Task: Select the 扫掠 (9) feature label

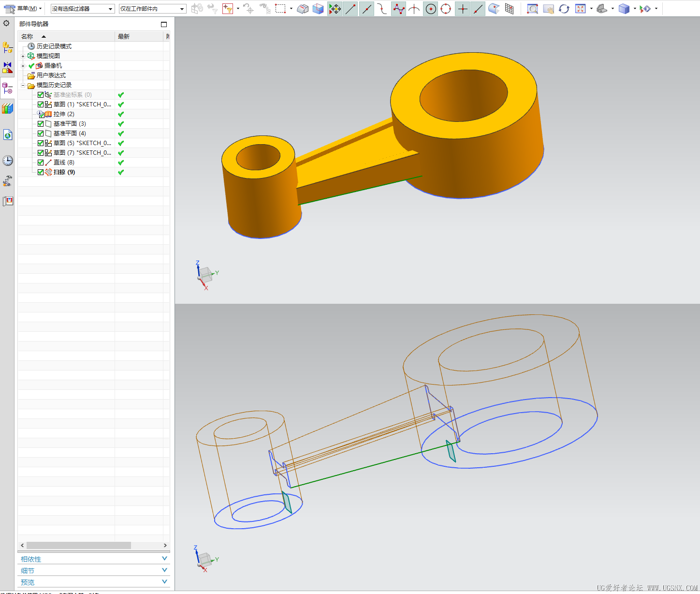Action: click(64, 172)
